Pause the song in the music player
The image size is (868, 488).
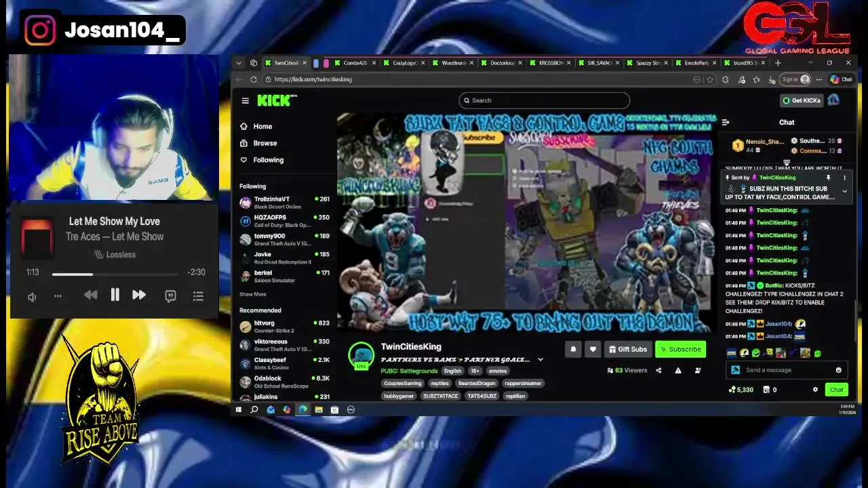click(115, 295)
